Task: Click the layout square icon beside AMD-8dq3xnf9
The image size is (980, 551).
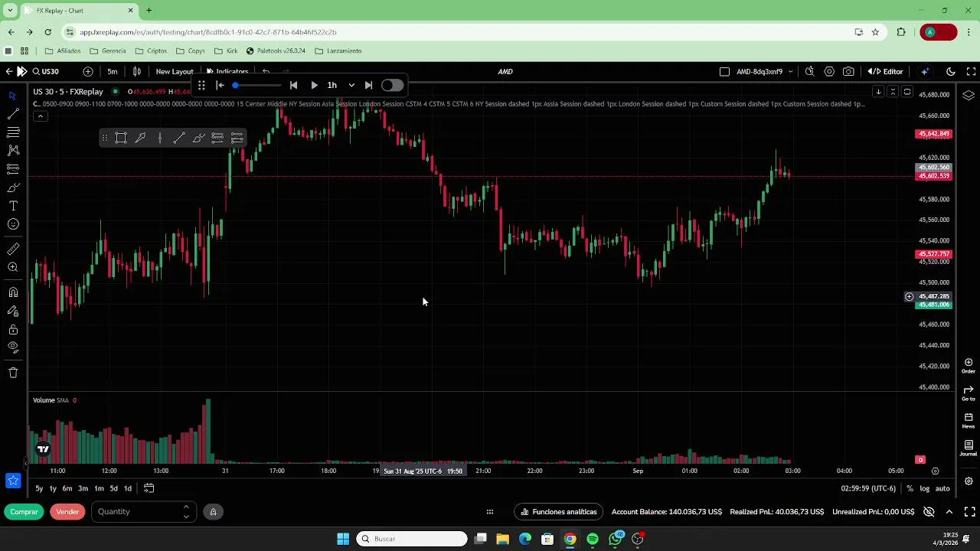Action: click(724, 71)
